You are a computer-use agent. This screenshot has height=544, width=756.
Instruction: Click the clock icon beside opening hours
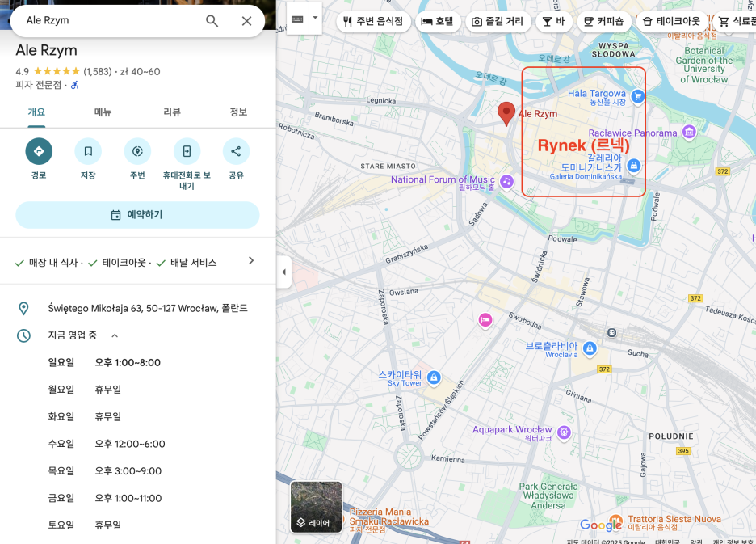pos(23,335)
